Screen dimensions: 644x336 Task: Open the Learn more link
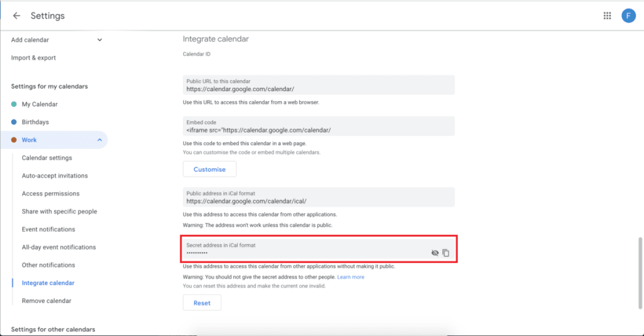click(351, 277)
